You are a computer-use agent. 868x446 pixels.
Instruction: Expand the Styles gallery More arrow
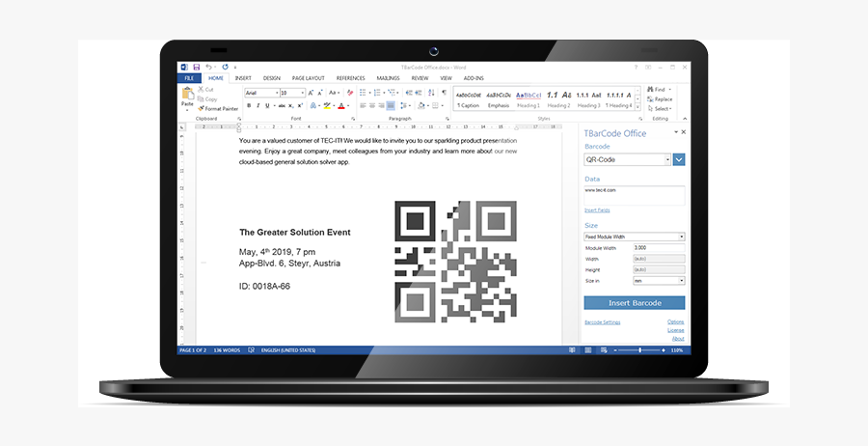637,107
